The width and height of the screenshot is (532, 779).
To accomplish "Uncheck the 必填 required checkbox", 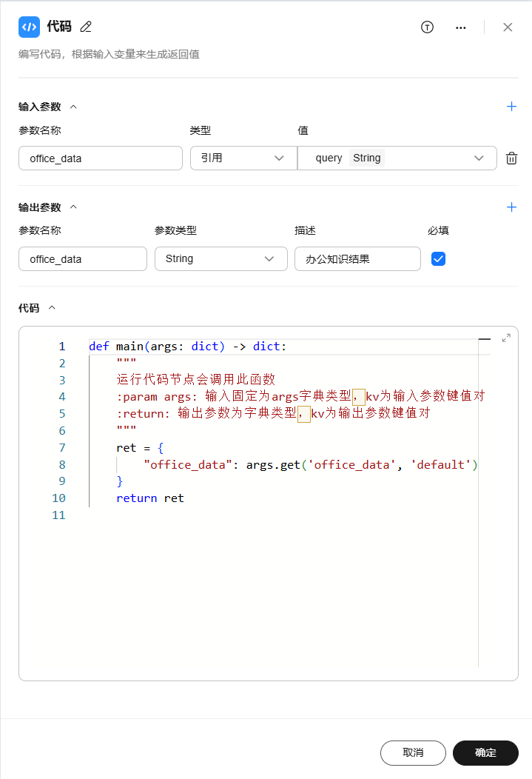I will 438,259.
